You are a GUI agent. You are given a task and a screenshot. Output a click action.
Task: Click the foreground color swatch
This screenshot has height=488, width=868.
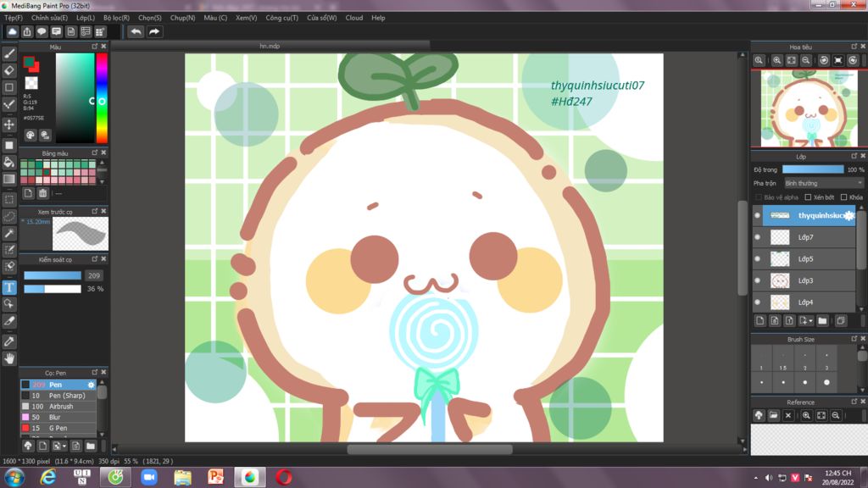pos(29,62)
